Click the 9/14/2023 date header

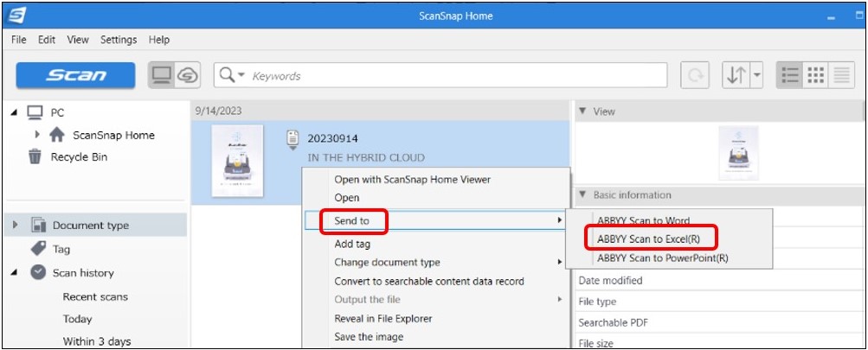point(218,111)
